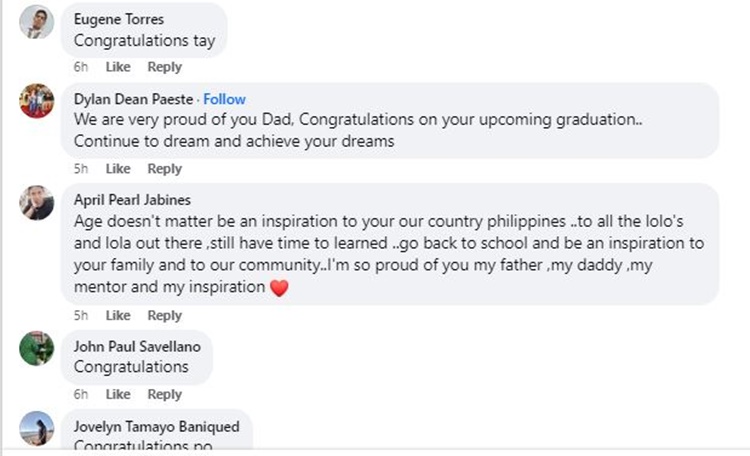Reply to April Pearl Jabines's comment
Image resolution: width=750 pixels, height=456 pixels.
(x=164, y=315)
